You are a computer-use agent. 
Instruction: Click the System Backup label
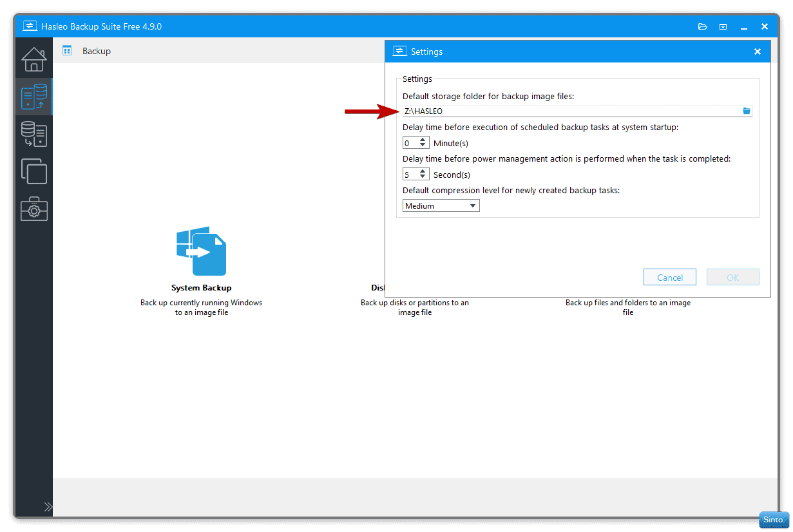coord(202,288)
